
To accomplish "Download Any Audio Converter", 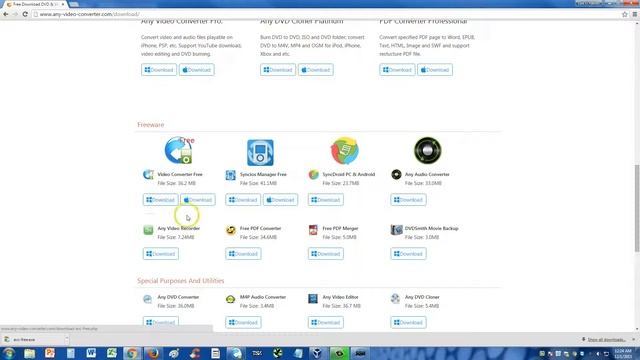I will point(408,200).
